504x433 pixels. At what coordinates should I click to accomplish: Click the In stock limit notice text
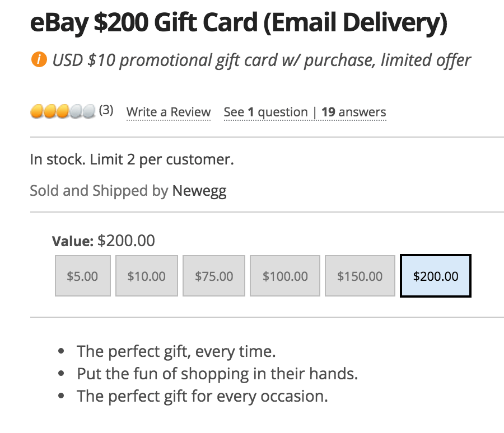click(132, 159)
